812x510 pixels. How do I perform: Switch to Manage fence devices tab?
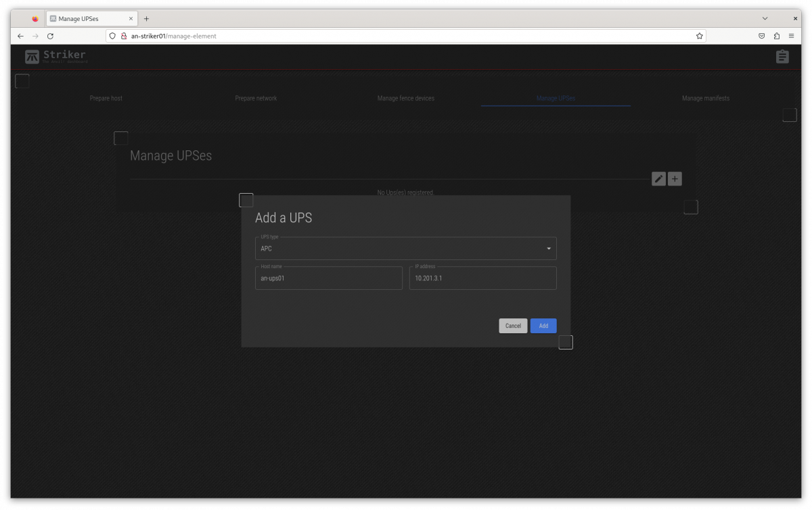[405, 98]
